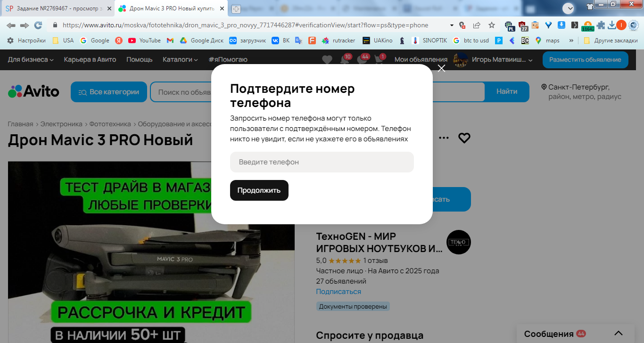The height and width of the screenshot is (343, 644).
Task: Open 'Помощь' in the top menu
Action: pyautogui.click(x=140, y=59)
